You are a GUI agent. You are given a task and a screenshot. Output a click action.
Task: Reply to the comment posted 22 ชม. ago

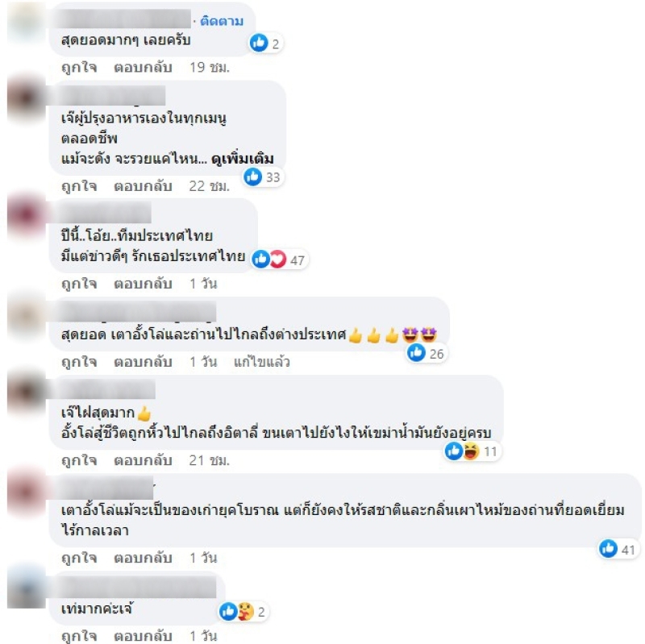pyautogui.click(x=143, y=186)
